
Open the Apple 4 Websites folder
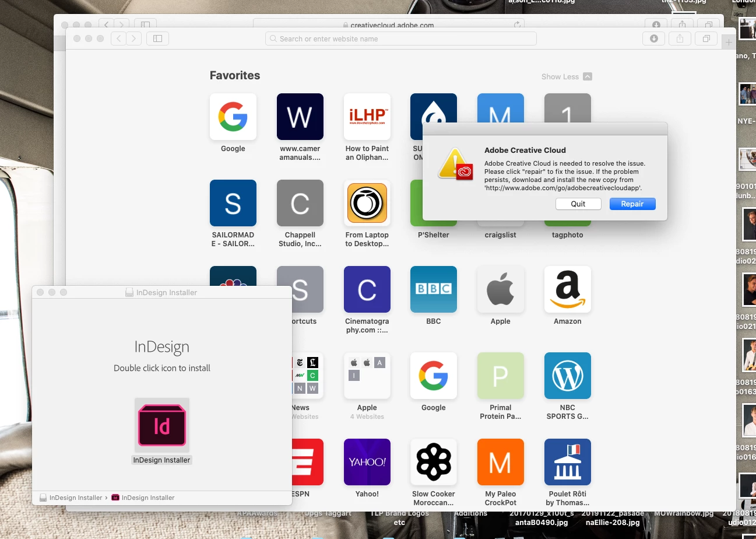(x=367, y=376)
